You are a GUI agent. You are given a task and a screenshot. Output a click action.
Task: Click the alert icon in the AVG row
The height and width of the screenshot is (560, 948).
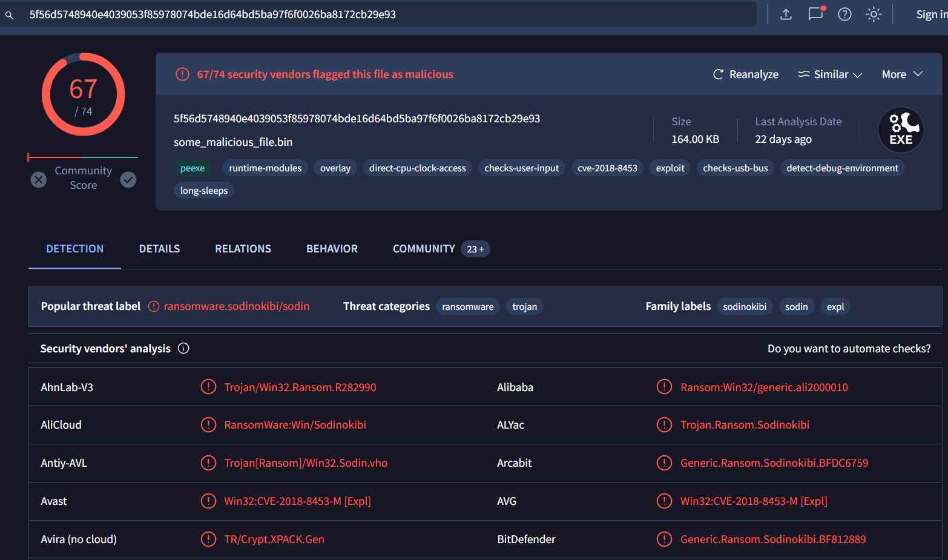[664, 501]
